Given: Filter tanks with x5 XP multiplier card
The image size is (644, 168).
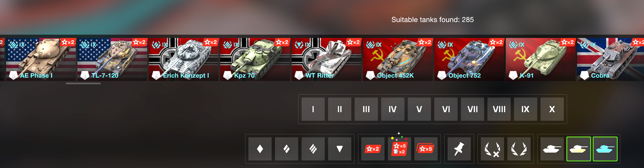Looking at the screenshot, I should coord(426,149).
